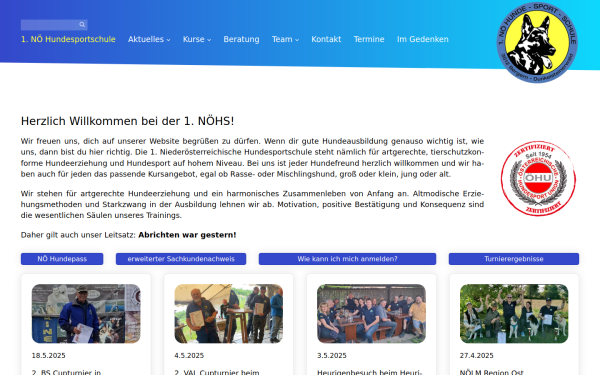Click the search magnifier icon
This screenshot has width=600, height=375.
[82, 24]
